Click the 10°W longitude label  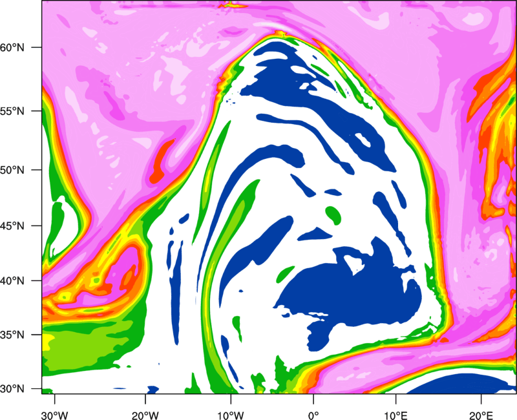pos(231,415)
